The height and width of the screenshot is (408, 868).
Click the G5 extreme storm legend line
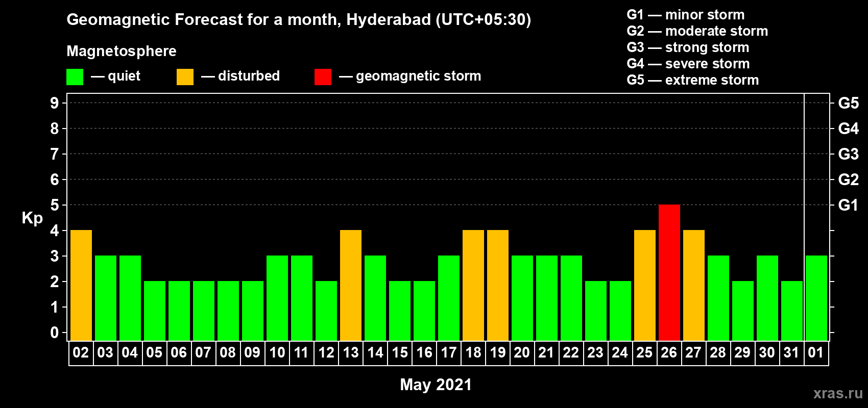693,80
